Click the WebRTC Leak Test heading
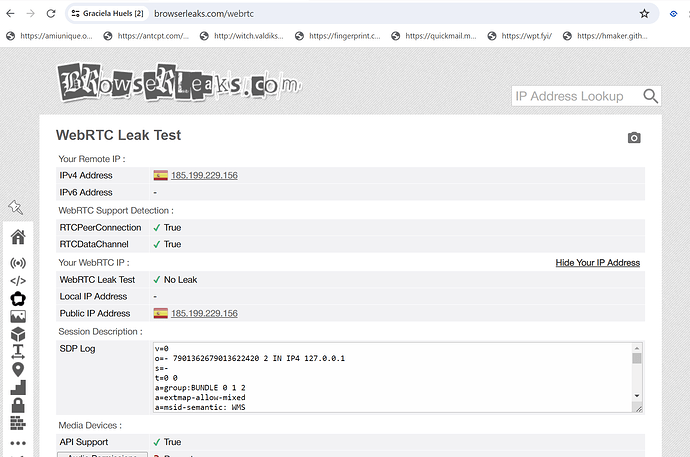This screenshot has height=457, width=690. [118, 135]
